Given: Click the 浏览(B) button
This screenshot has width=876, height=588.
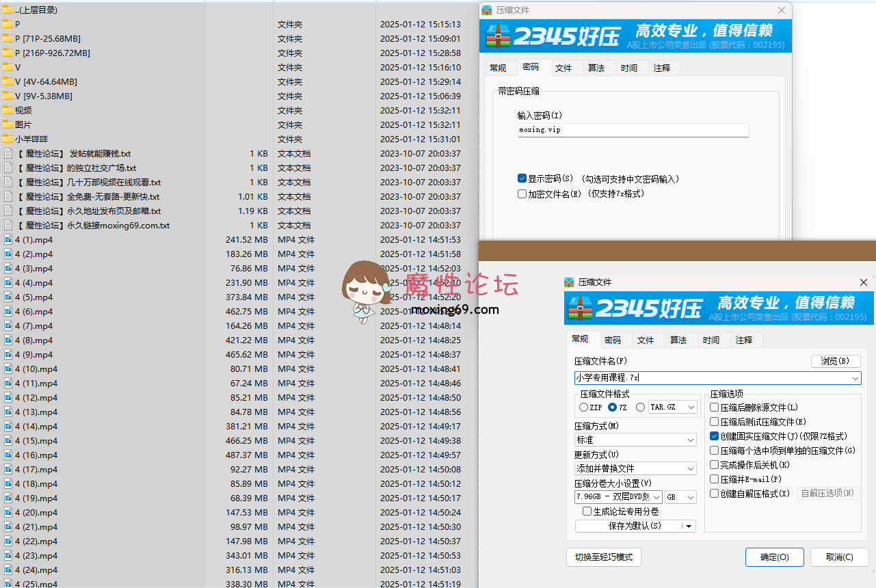Looking at the screenshot, I should click(835, 361).
